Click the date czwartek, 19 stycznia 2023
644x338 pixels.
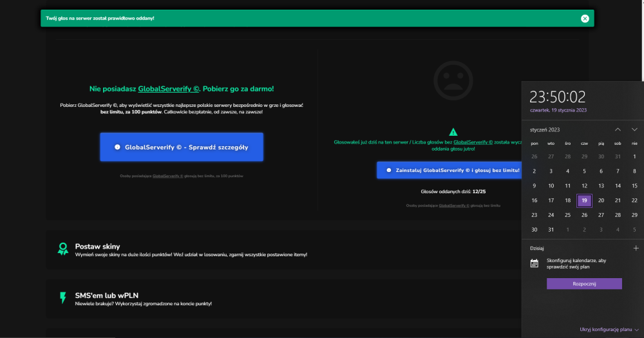pyautogui.click(x=558, y=110)
